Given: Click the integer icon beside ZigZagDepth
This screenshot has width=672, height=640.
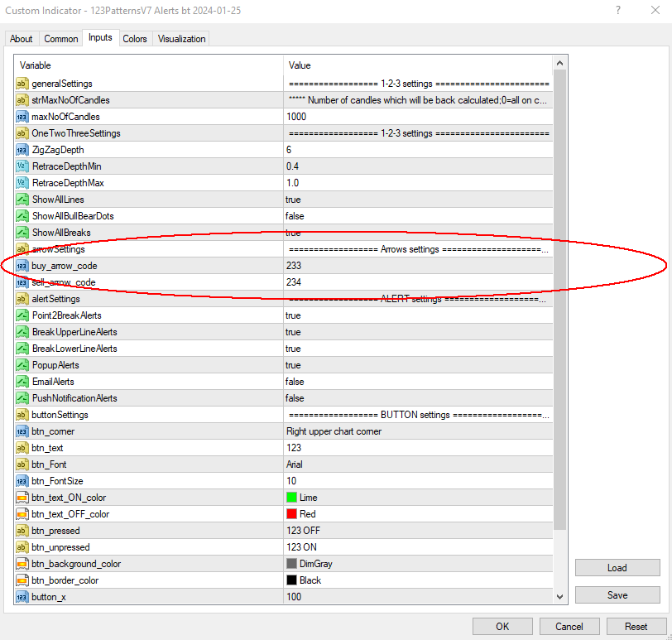Looking at the screenshot, I should [x=22, y=150].
